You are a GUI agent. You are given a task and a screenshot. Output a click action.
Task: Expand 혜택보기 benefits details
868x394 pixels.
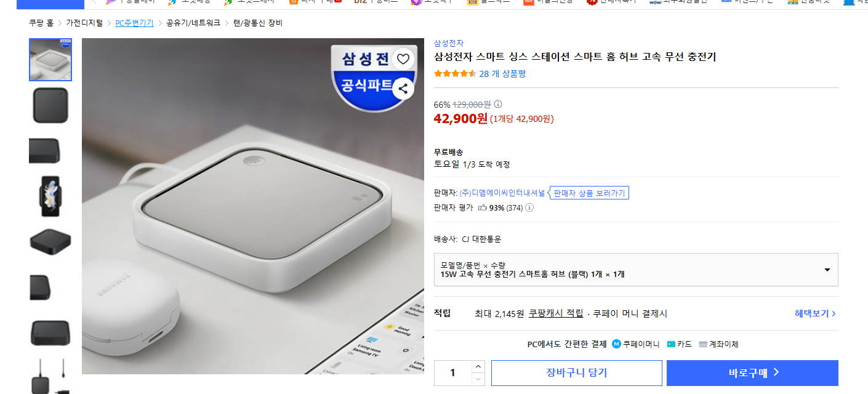pos(815,313)
